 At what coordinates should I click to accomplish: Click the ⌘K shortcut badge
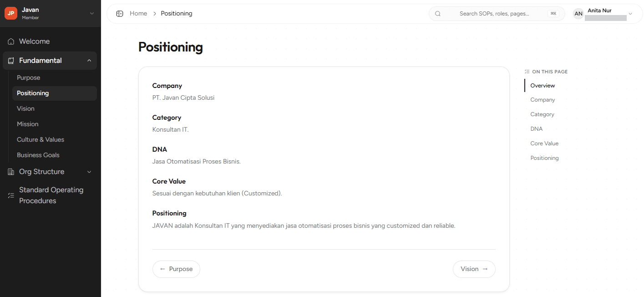(553, 14)
